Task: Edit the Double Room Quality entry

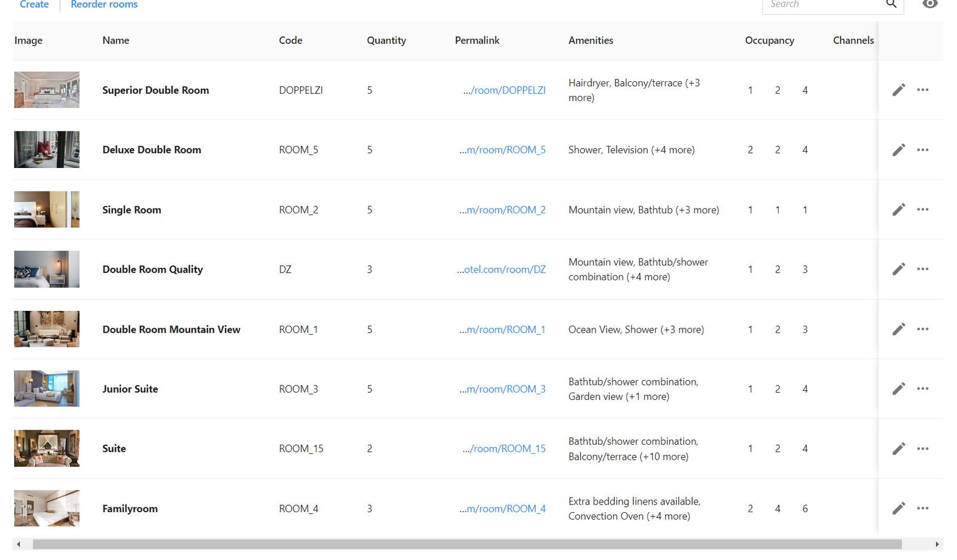Action: (x=898, y=269)
